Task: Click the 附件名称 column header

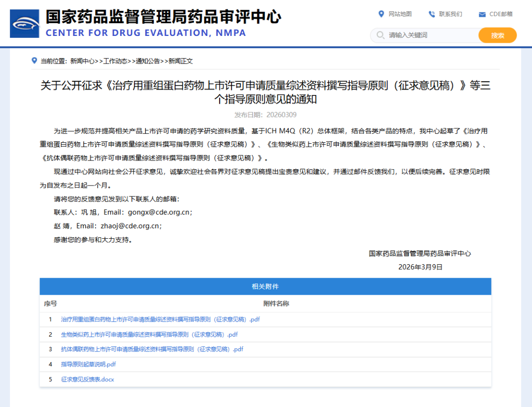Action: 276,304
